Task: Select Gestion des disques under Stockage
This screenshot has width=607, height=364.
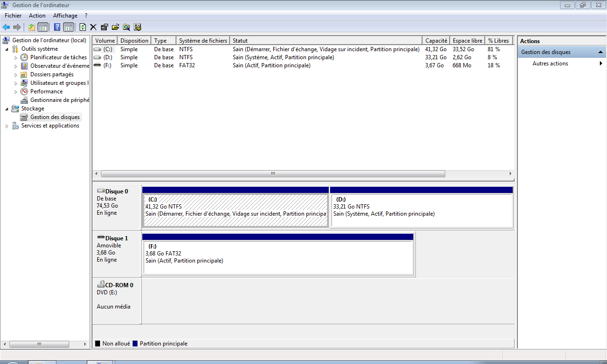Action: [x=55, y=117]
